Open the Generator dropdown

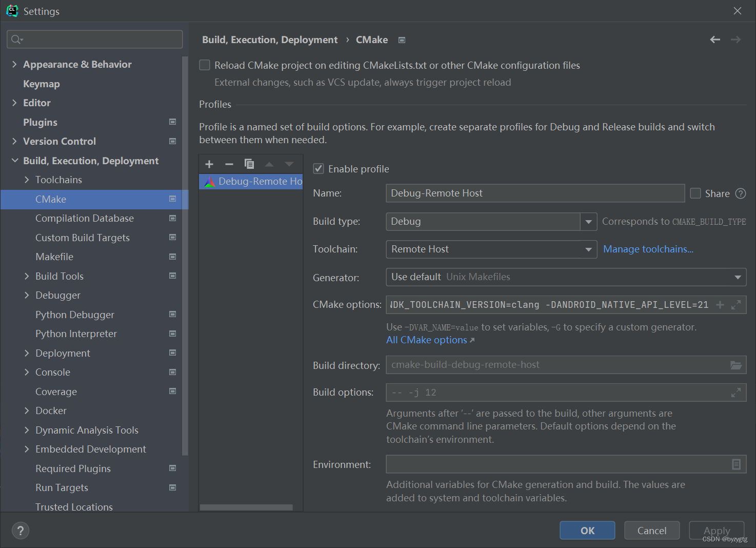[566, 277]
